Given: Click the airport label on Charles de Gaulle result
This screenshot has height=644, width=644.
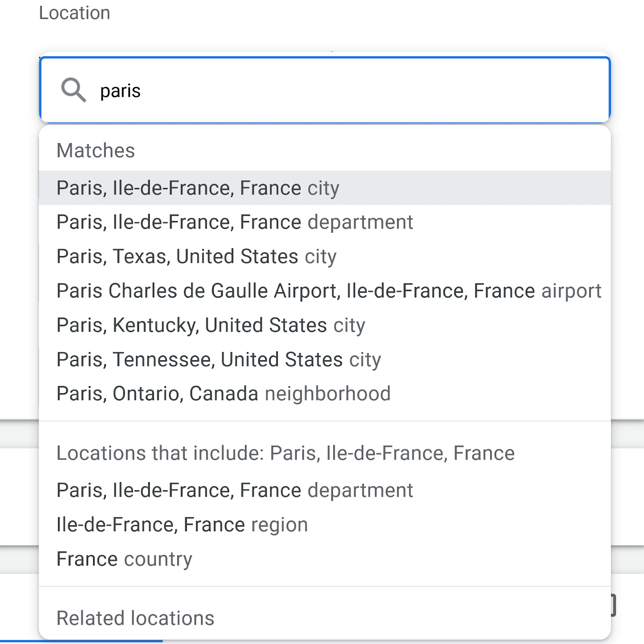Looking at the screenshot, I should click(x=572, y=291).
